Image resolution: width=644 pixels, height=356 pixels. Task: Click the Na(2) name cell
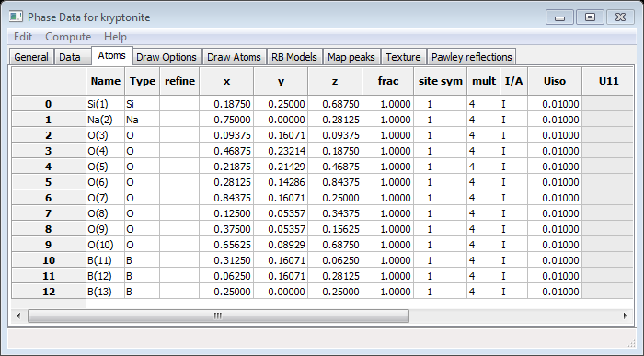106,120
